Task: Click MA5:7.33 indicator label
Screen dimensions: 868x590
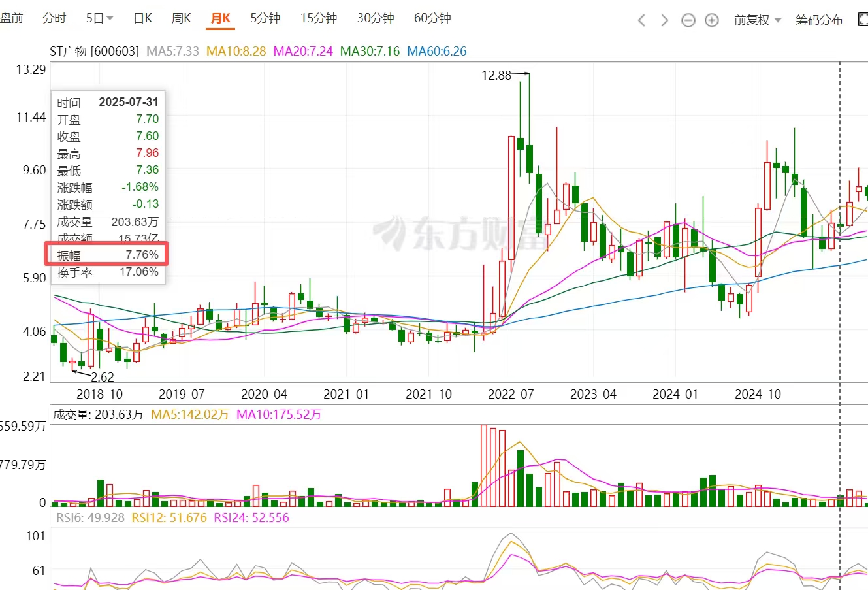Action: point(173,51)
